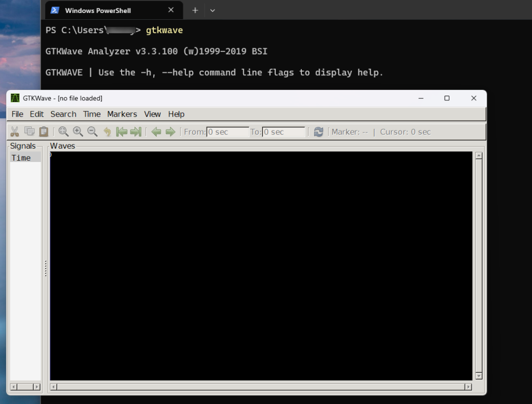Click the Signals panel scrollbar right arrow
The height and width of the screenshot is (404, 532).
[x=37, y=387]
